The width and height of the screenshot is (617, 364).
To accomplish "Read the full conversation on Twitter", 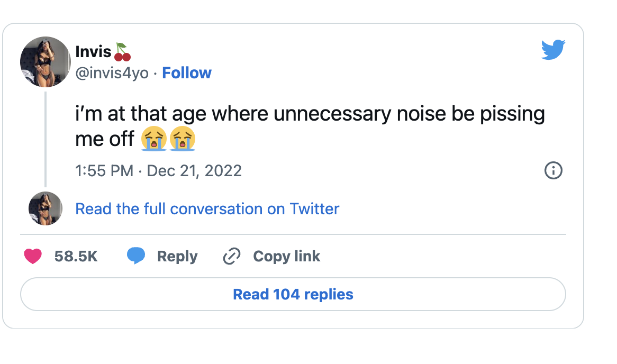I will [207, 209].
